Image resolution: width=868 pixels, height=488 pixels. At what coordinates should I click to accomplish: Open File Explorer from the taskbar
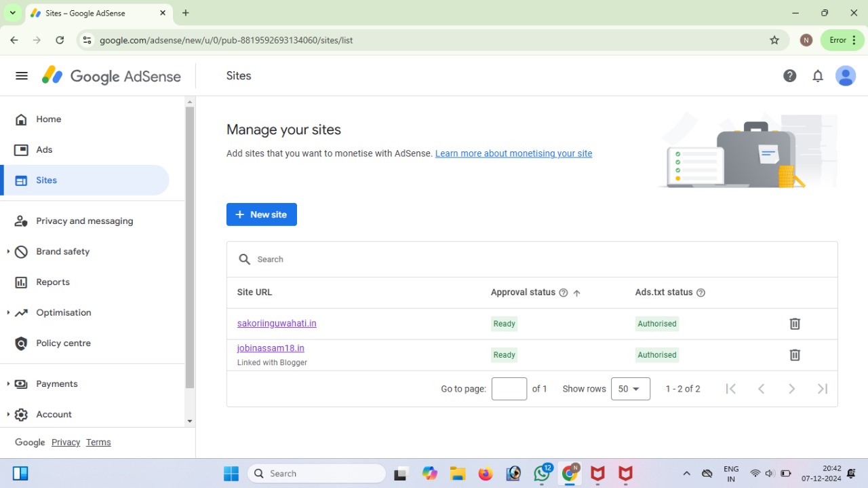coord(458,474)
